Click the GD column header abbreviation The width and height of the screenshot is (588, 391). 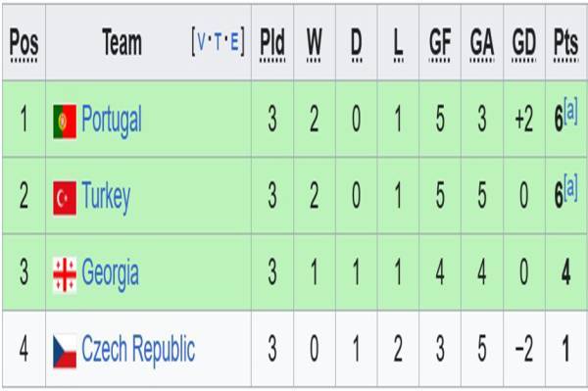[524, 44]
